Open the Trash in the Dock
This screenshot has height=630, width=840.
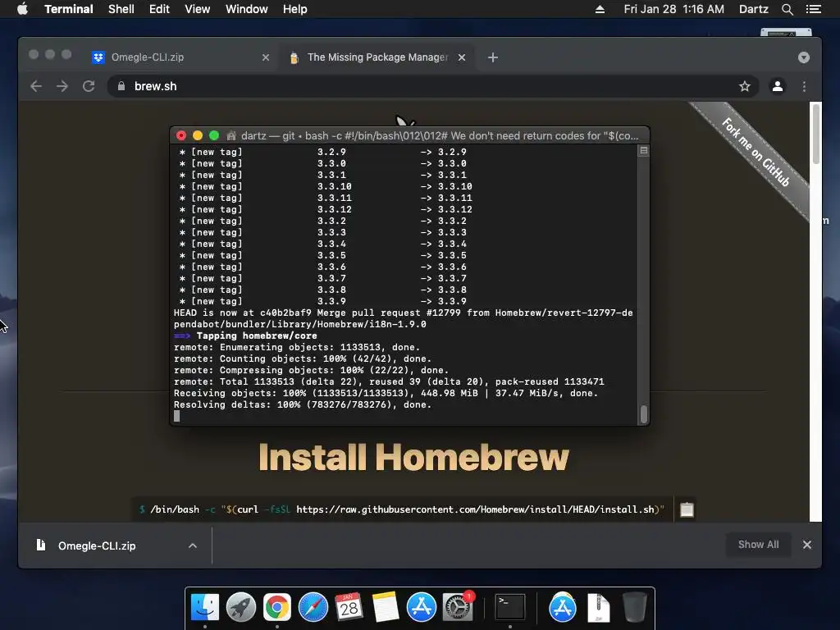pyautogui.click(x=634, y=607)
